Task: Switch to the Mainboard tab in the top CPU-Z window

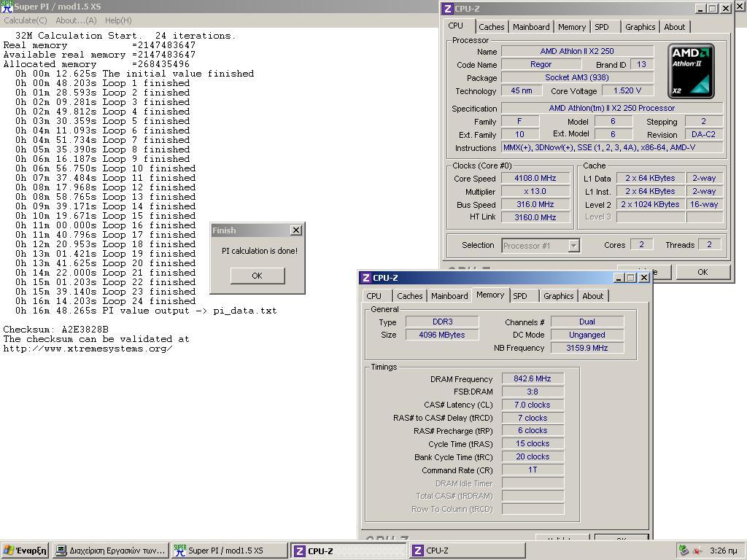Action: tap(531, 27)
